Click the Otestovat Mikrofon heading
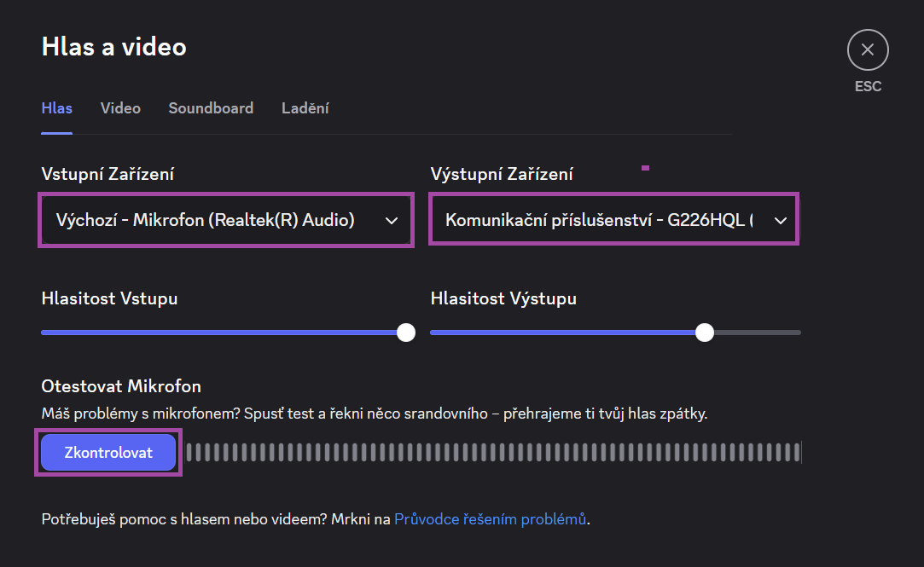This screenshot has width=924, height=567. (x=121, y=386)
